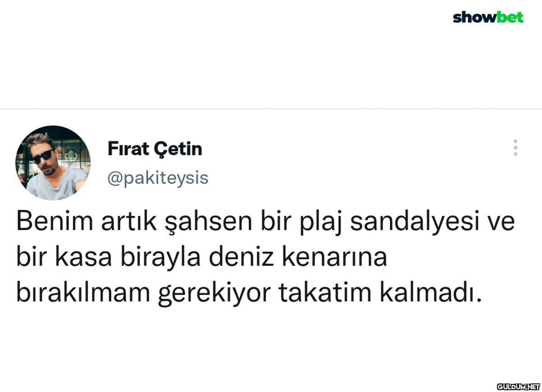Click the GULDUM.NET watermark
Screen dimensions: 542x392
[518, 387]
